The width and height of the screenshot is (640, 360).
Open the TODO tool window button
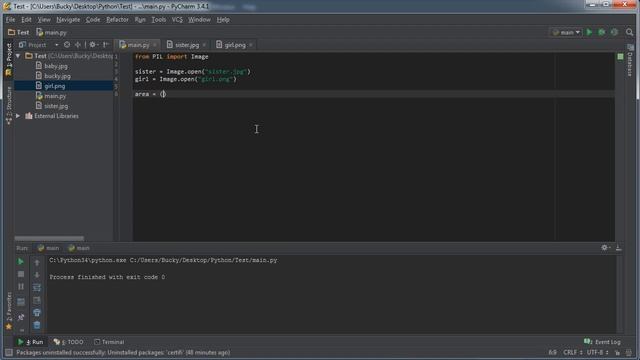pos(69,342)
